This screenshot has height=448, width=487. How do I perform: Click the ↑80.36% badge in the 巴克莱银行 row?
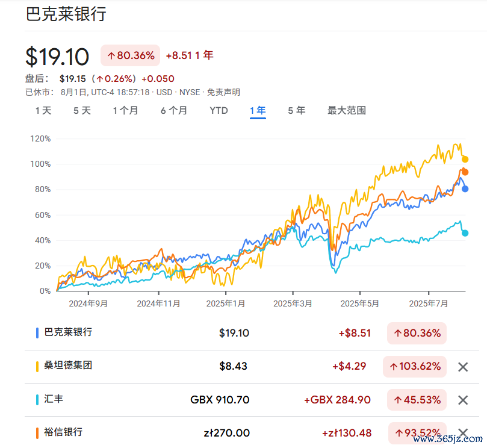(417, 334)
